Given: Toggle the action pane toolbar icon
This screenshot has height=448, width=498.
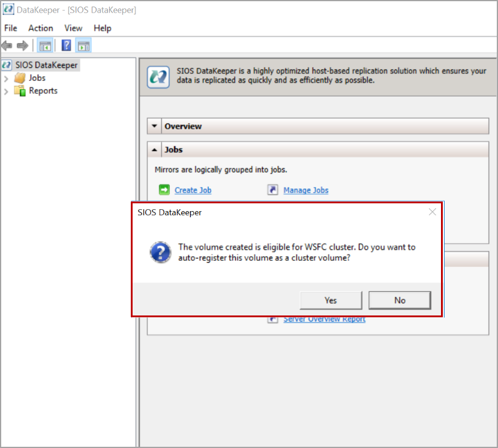Looking at the screenshot, I should (83, 46).
